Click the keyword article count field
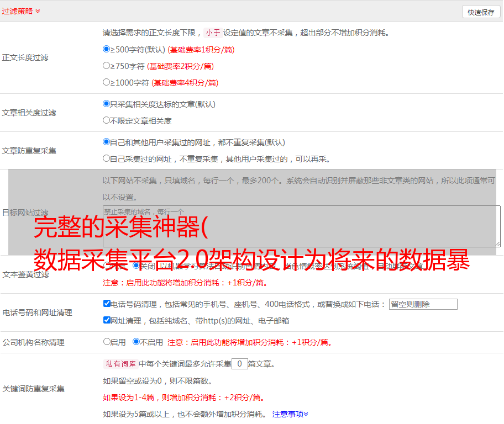 coord(239,364)
